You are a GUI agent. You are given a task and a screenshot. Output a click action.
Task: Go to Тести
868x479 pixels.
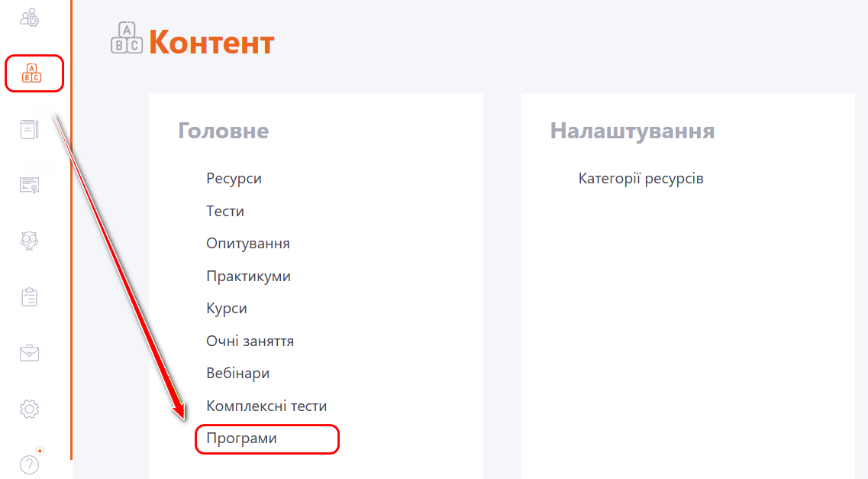(x=225, y=212)
